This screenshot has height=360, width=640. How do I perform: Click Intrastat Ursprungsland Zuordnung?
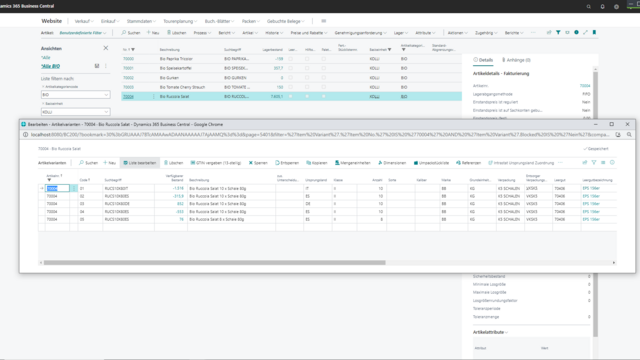pyautogui.click(x=521, y=163)
